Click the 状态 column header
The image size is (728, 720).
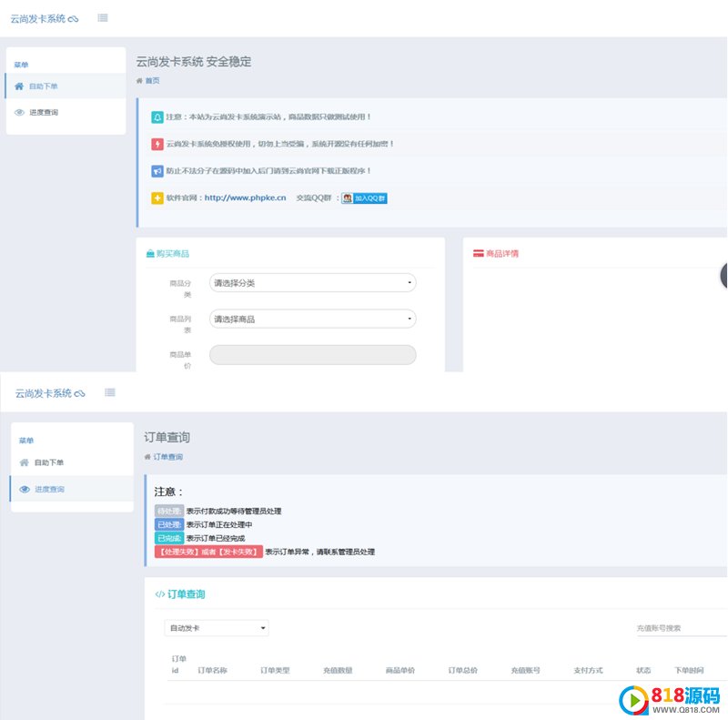643,670
